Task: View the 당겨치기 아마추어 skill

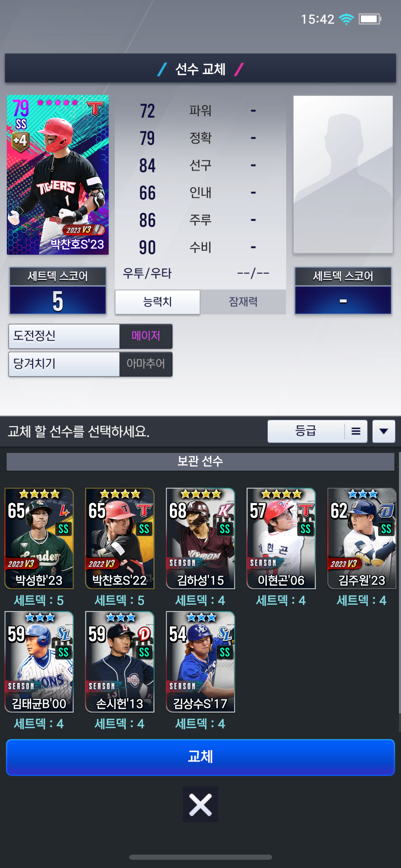Action: pos(90,364)
